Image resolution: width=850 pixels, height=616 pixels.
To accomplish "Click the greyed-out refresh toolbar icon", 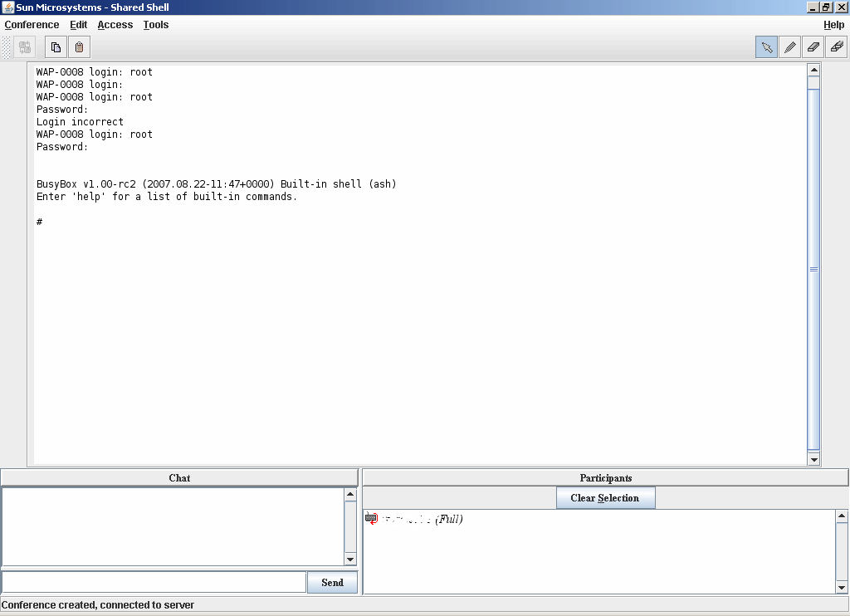I will click(25, 47).
